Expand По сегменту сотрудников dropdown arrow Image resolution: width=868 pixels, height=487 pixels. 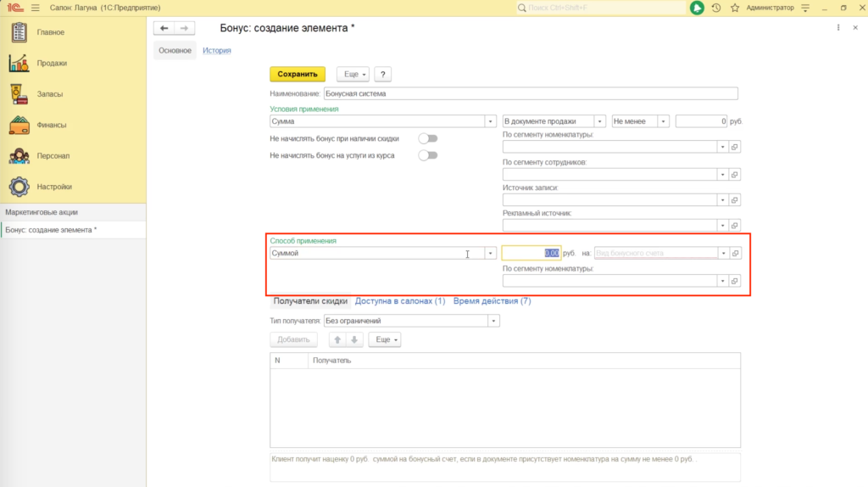(722, 175)
